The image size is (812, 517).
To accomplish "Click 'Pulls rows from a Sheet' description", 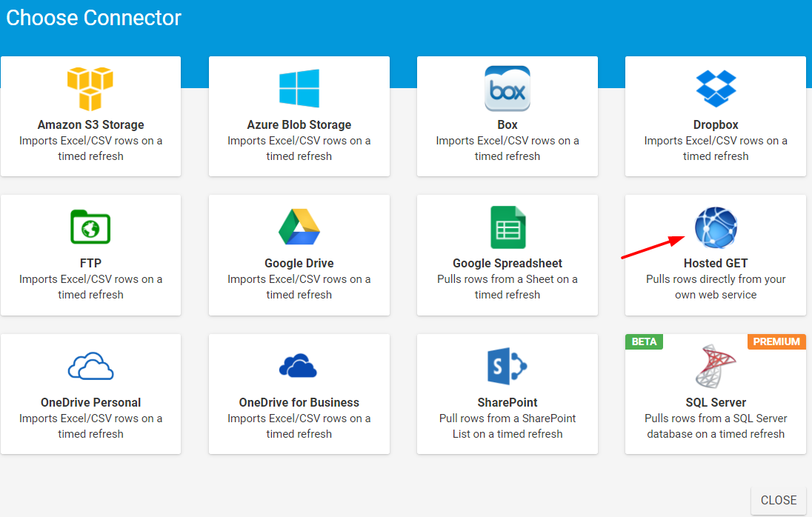I will coord(507,287).
